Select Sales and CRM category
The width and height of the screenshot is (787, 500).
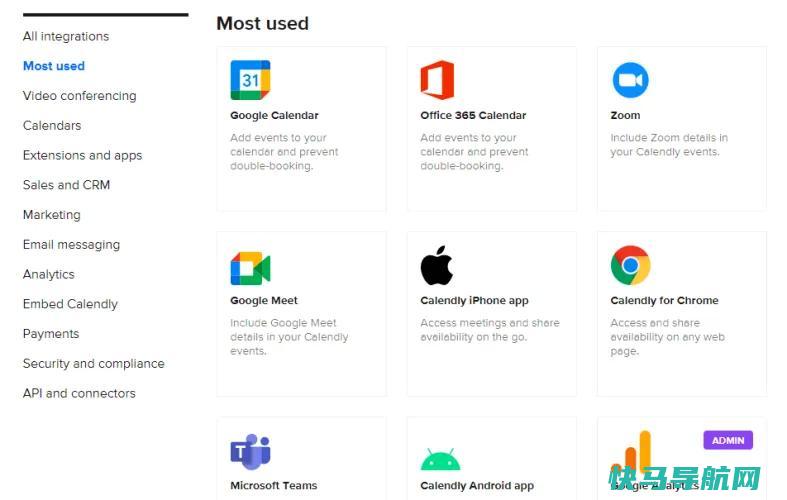pyautogui.click(x=66, y=185)
